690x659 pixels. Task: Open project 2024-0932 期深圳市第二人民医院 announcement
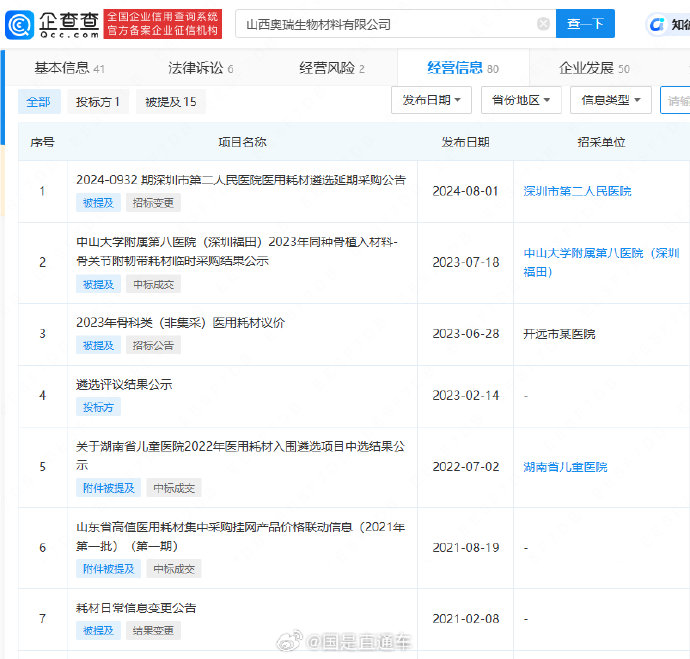coord(241,180)
